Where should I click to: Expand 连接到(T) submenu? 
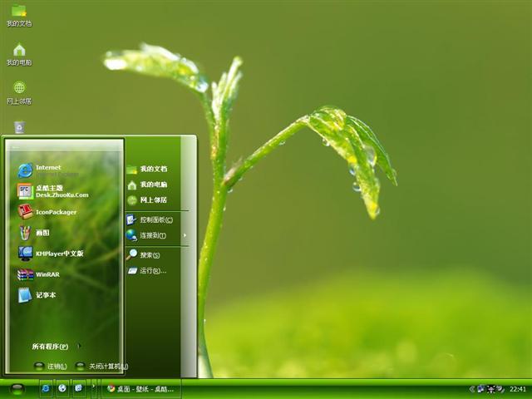[x=157, y=235]
